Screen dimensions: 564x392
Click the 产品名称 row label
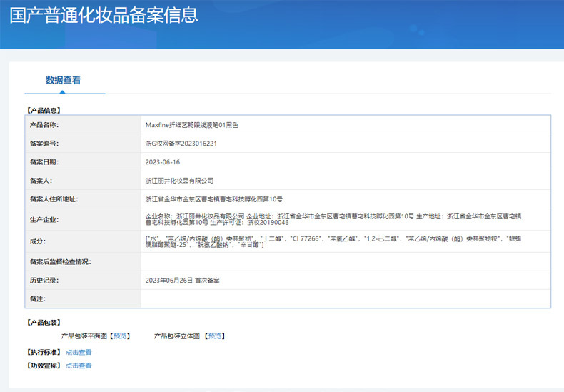click(x=44, y=125)
